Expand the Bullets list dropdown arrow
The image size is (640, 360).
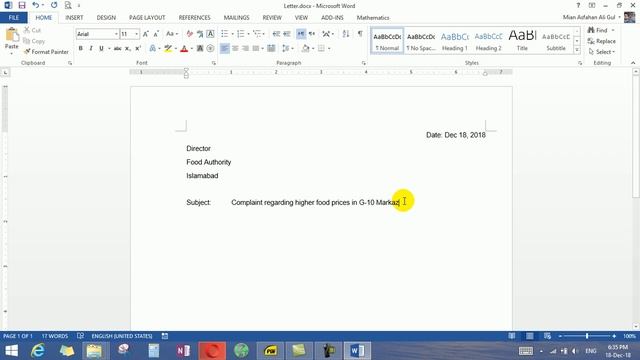tap(232, 34)
